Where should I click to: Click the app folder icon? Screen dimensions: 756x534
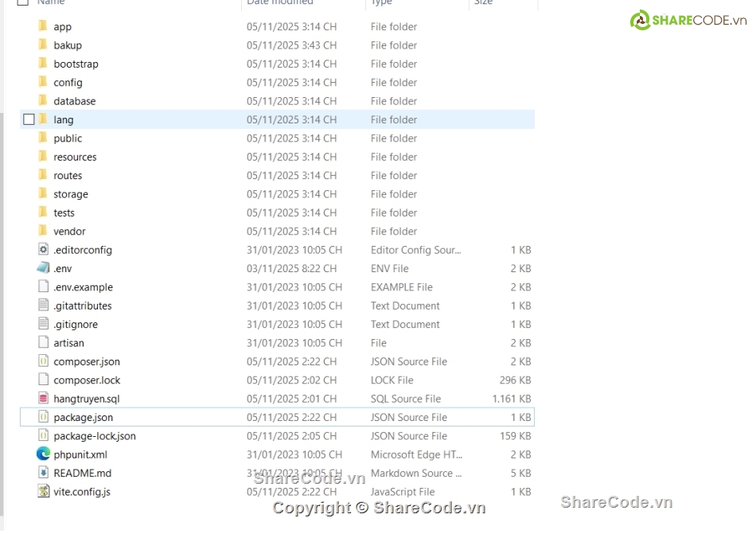click(x=43, y=26)
